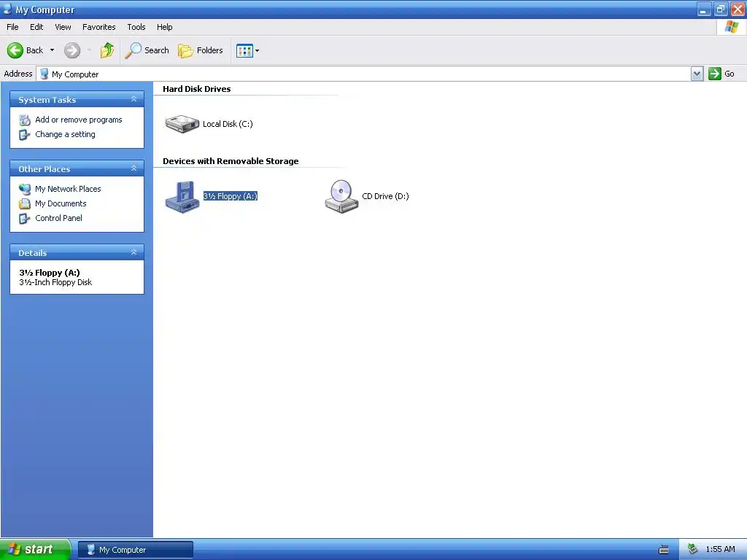
Task: Collapse the Other Places panel
Action: tap(134, 168)
